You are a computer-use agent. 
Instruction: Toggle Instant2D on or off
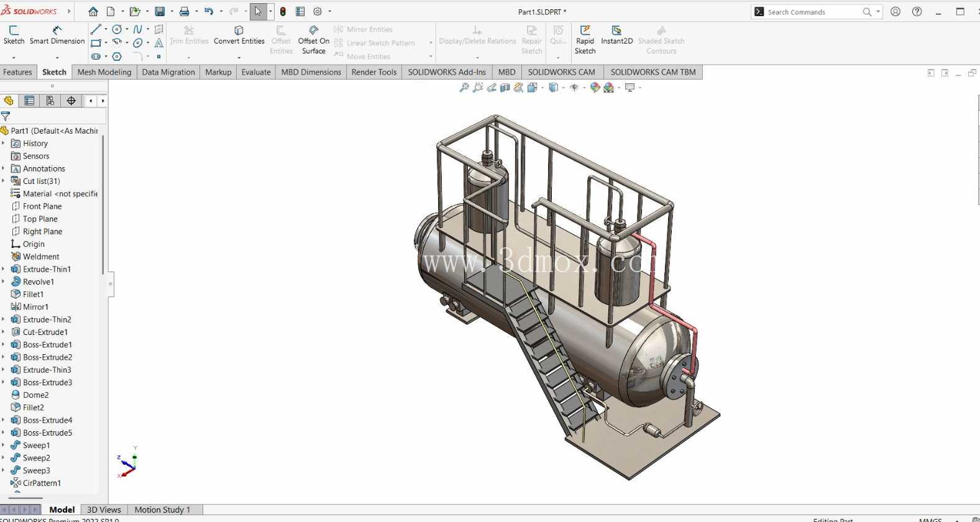(616, 35)
